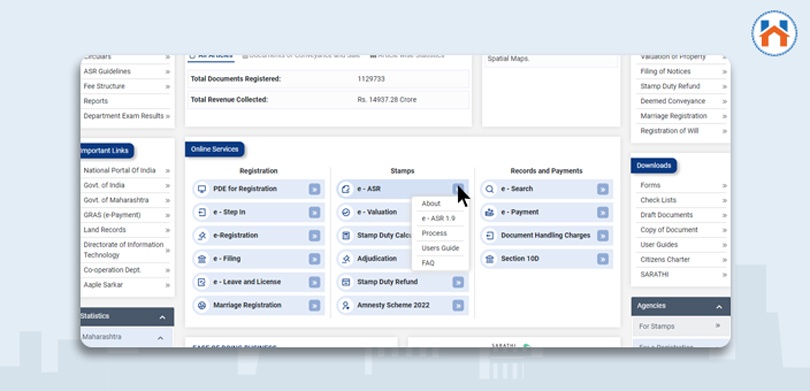Image resolution: width=810 pixels, height=391 pixels.
Task: Expand Document Handling Charges arrow button
Action: (602, 236)
